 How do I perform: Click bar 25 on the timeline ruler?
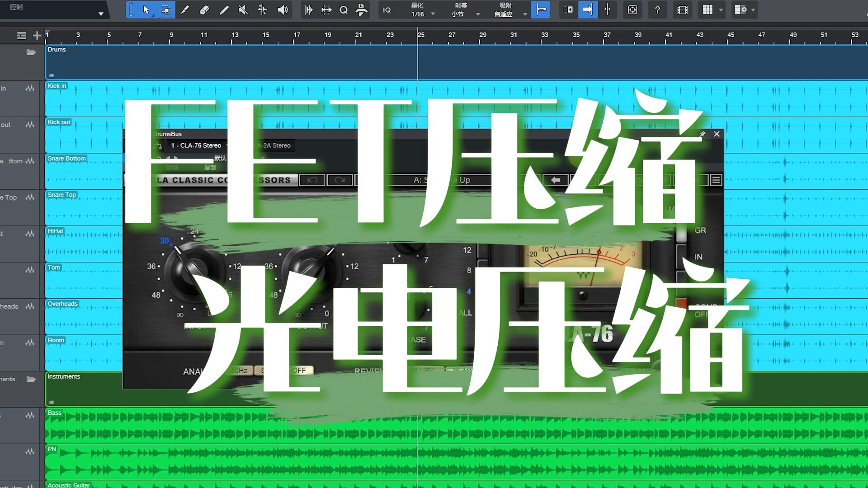pos(421,35)
